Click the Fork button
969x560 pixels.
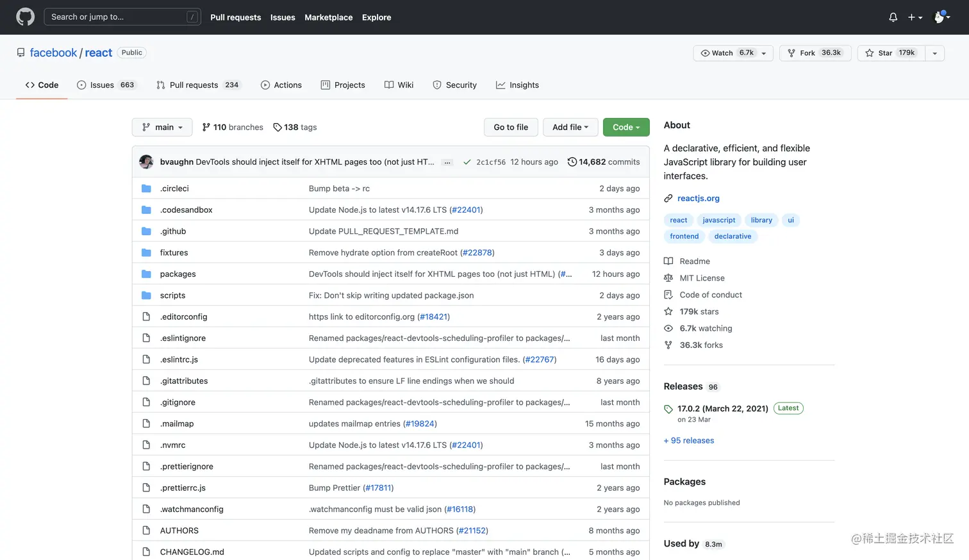pyautogui.click(x=815, y=53)
